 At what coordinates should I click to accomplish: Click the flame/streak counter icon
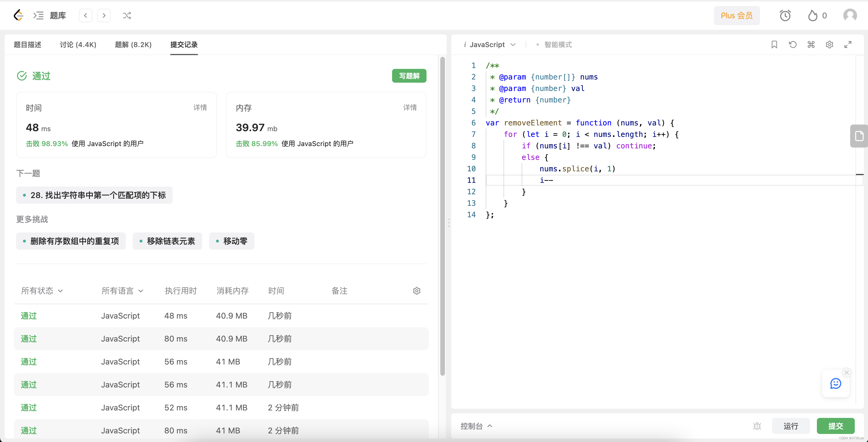pos(813,15)
